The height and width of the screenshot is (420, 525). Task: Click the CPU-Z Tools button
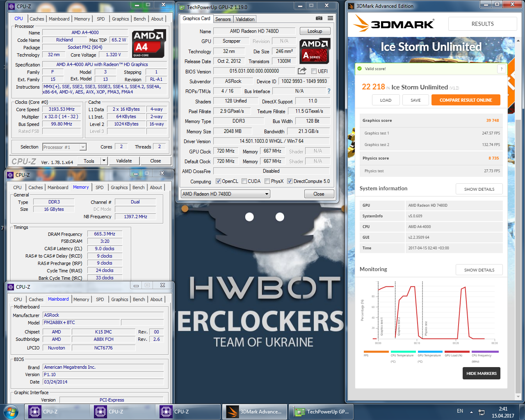(89, 161)
